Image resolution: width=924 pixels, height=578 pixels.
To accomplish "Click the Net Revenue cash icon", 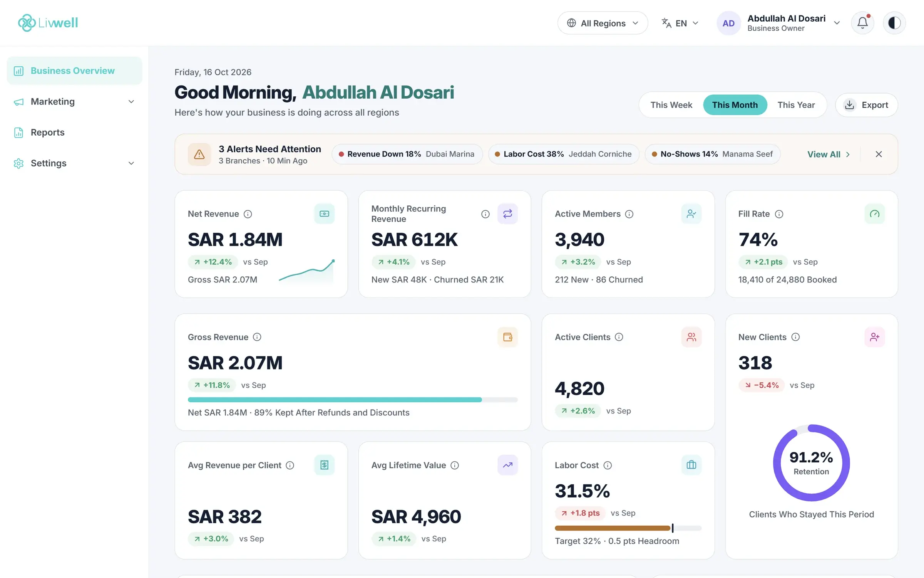I will 324,213.
